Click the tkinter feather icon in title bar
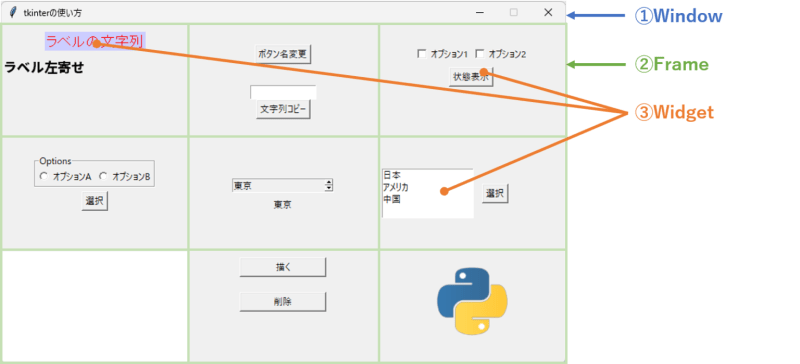 point(13,13)
